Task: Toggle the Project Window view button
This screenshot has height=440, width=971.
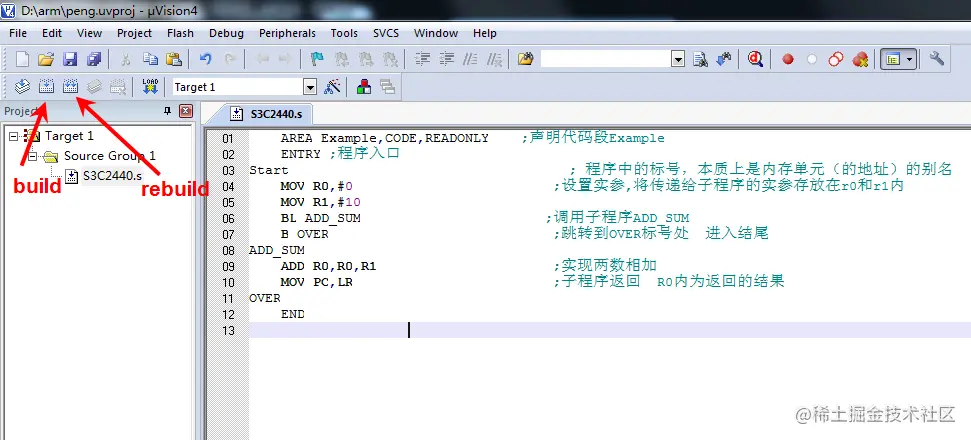Action: tap(892, 59)
